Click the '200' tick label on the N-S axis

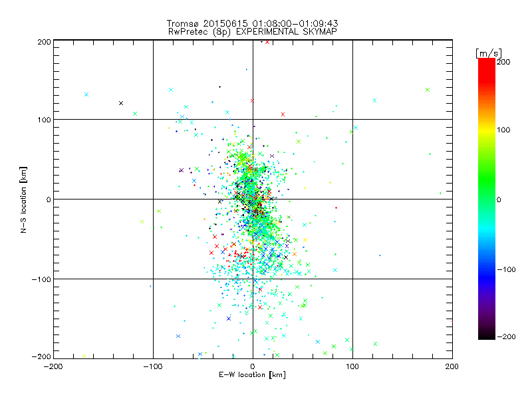pyautogui.click(x=45, y=42)
